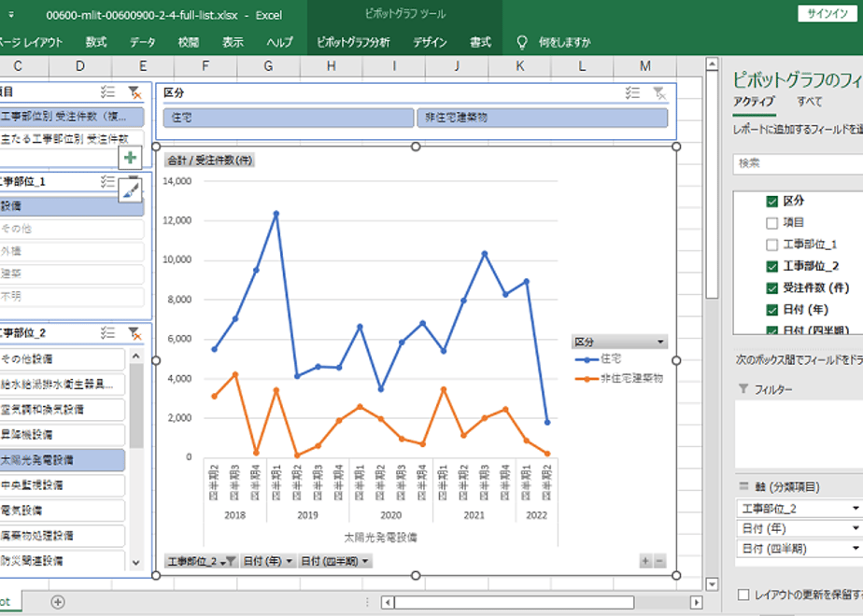Clear filter on the 項目 slicer
Image resolution: width=863 pixels, height=616 pixels.
coord(134,91)
